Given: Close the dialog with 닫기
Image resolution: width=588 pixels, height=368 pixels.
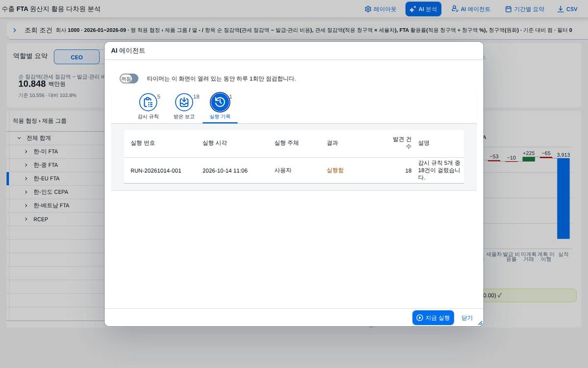Looking at the screenshot, I should 467,317.
